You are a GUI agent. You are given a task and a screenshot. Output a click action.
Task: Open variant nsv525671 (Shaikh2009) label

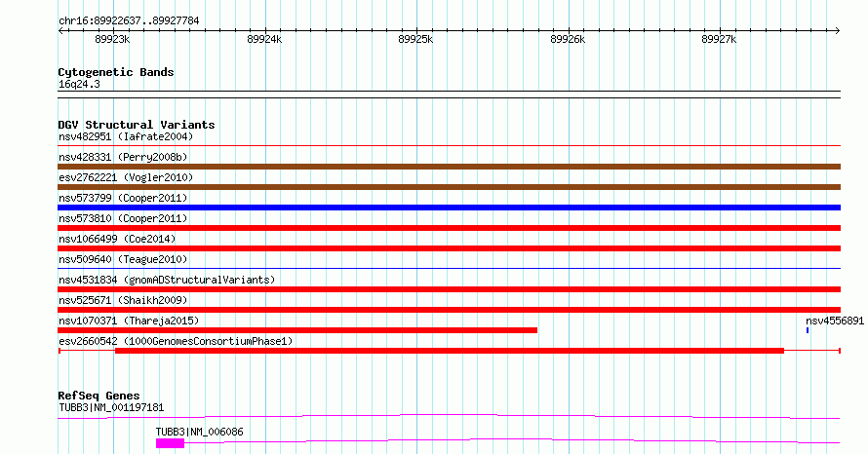click(x=123, y=300)
